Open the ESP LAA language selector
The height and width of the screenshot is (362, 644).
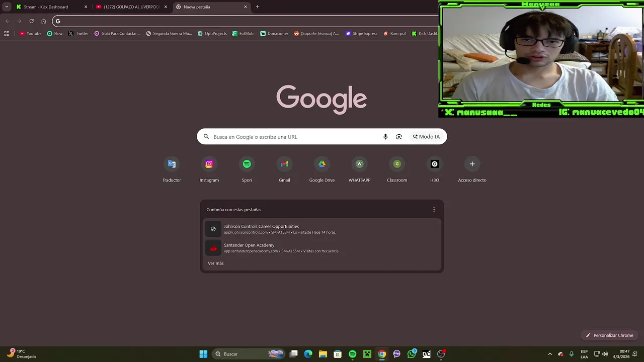coord(584,354)
